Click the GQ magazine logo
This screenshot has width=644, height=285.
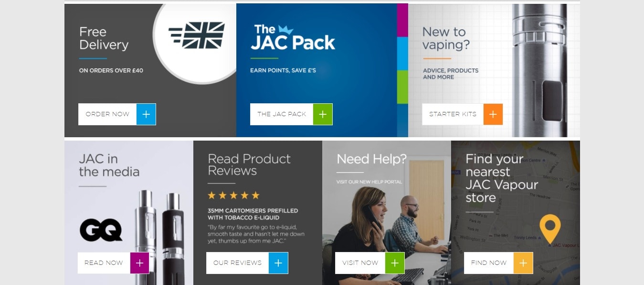101,230
